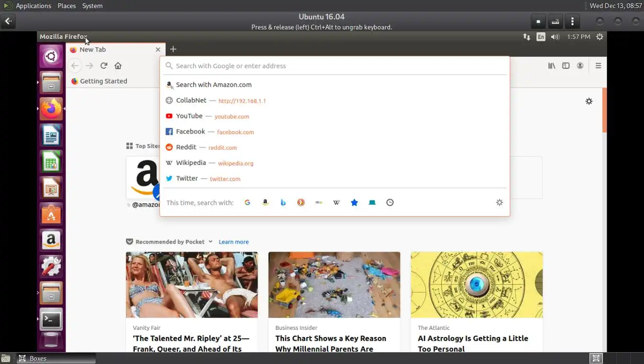Search this time with DuckDuckGo
Image resolution: width=644 pixels, height=364 pixels.
click(x=301, y=202)
